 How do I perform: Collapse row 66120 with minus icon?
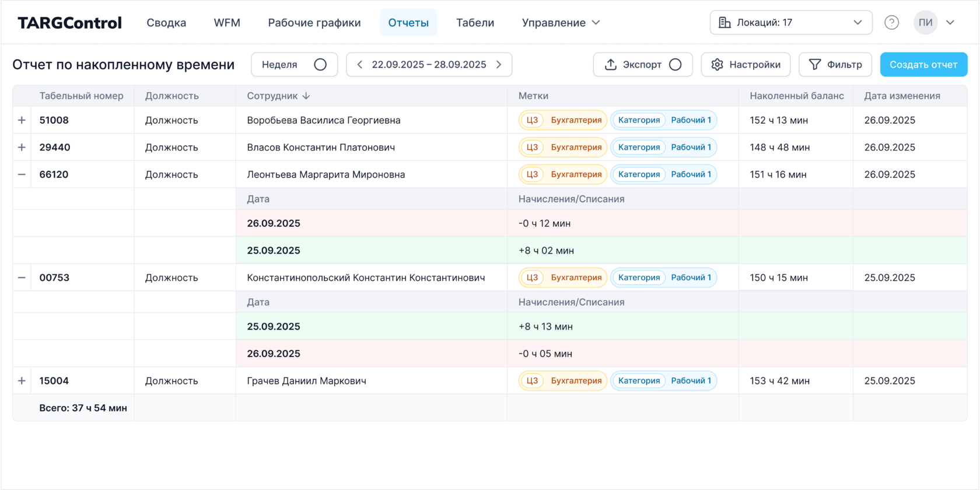pos(22,174)
